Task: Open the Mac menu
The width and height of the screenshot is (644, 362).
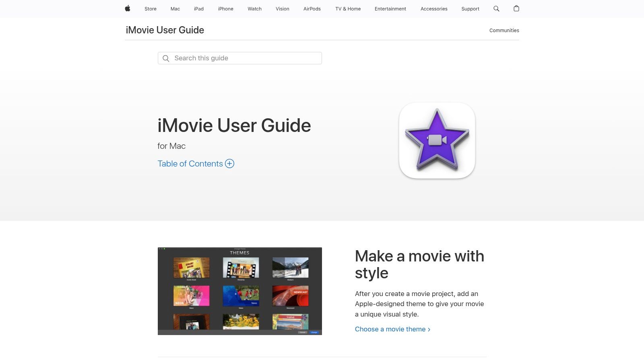Action: click(175, 9)
